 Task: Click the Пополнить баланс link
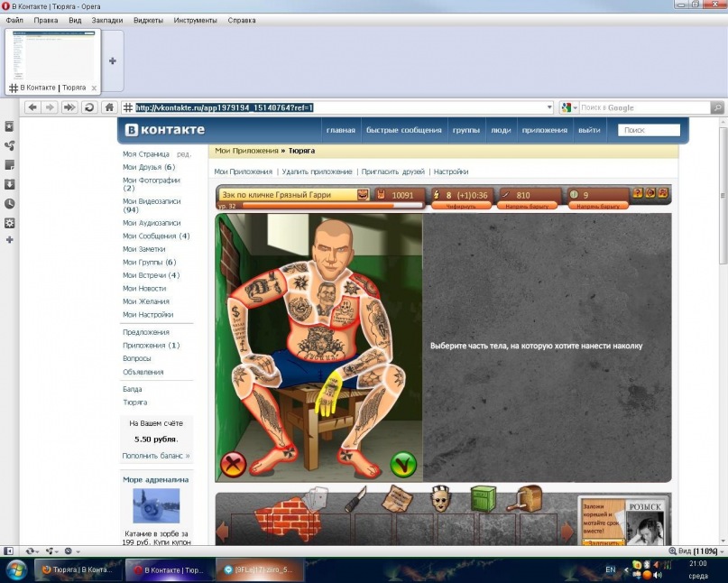(155, 456)
